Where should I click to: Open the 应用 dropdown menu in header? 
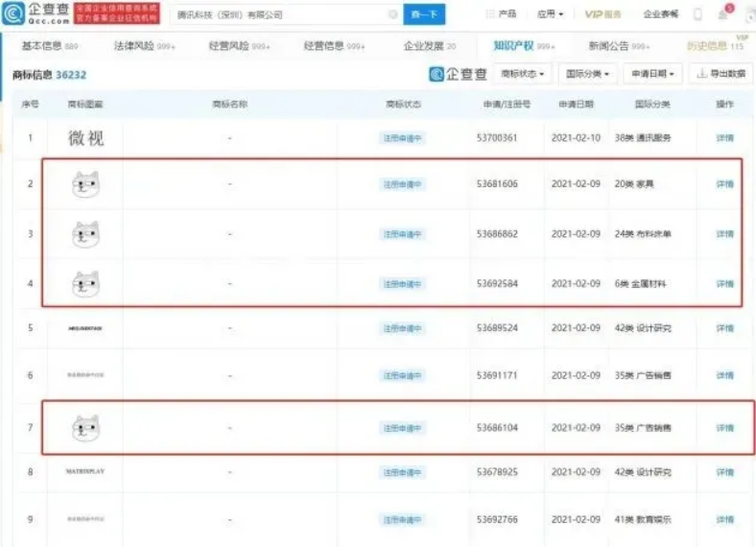pyautogui.click(x=551, y=14)
